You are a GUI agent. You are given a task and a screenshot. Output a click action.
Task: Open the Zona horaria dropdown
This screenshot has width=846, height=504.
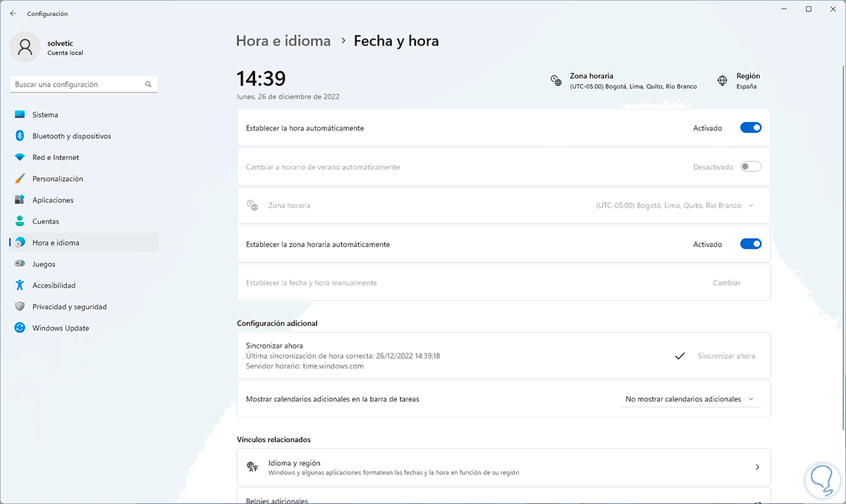pos(675,206)
